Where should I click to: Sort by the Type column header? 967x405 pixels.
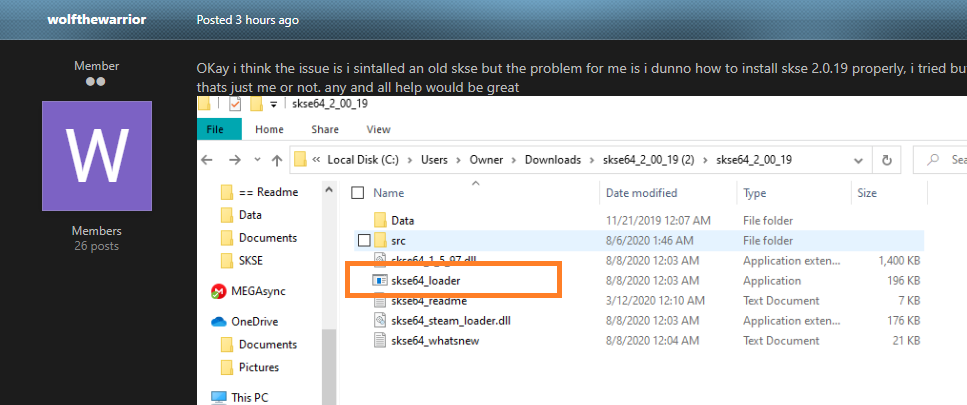754,193
